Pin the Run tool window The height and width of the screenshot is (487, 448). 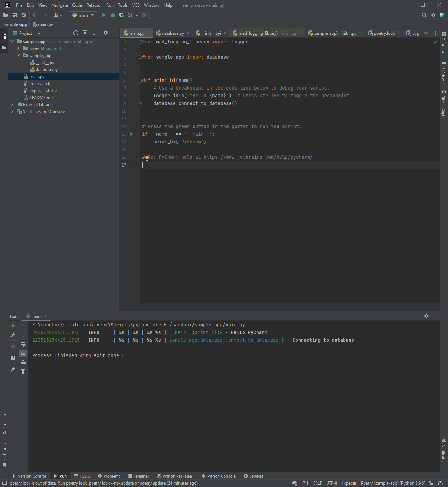[x=13, y=369]
